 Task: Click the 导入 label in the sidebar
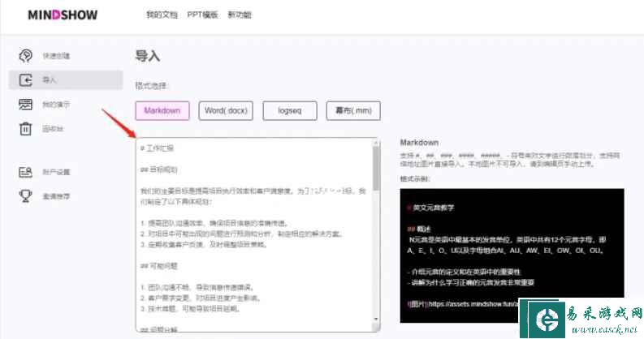click(50, 80)
